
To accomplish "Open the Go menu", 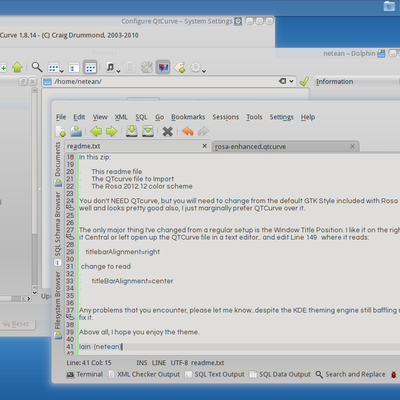I will pyautogui.click(x=159, y=117).
